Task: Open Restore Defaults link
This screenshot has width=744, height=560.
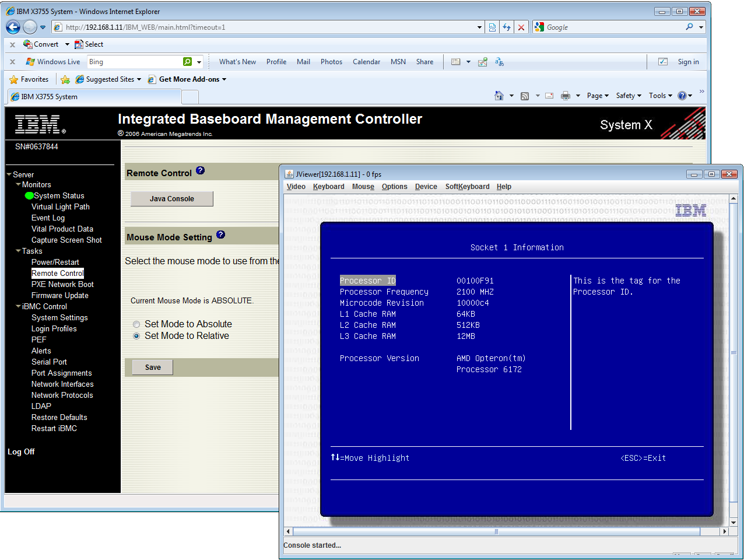Action: click(x=59, y=417)
